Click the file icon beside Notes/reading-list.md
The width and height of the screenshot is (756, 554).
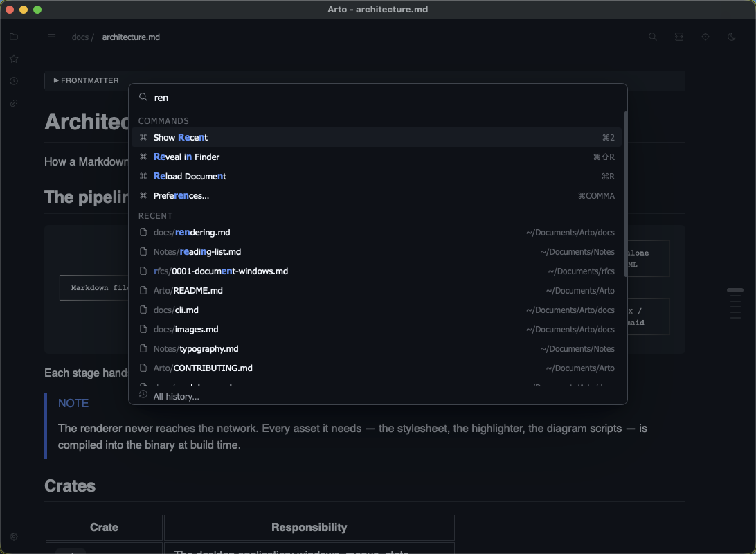point(143,251)
